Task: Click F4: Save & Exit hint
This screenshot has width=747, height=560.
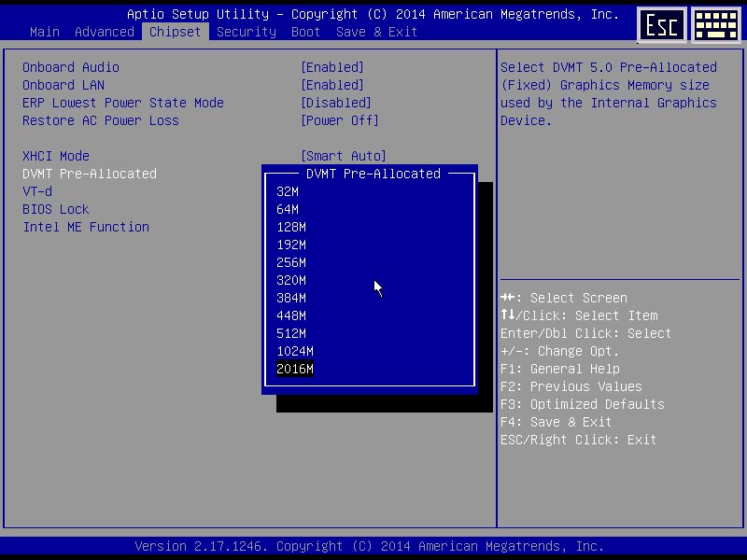Action: coord(556,422)
